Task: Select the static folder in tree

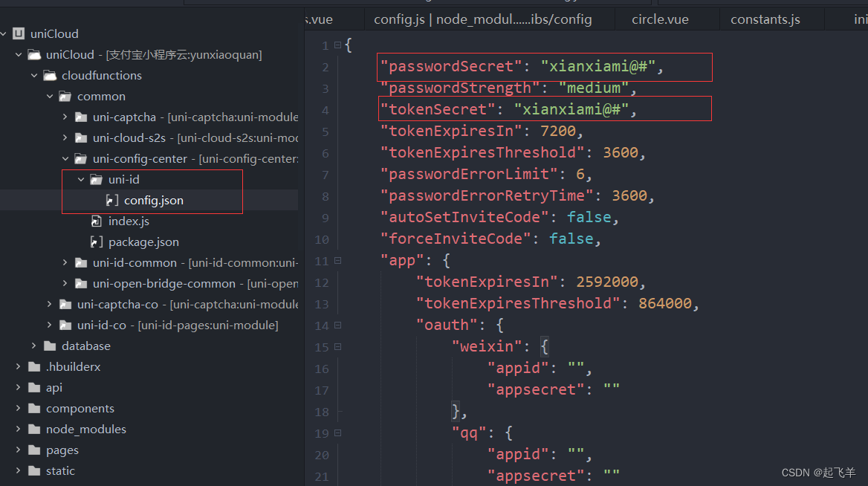Action: pos(60,470)
